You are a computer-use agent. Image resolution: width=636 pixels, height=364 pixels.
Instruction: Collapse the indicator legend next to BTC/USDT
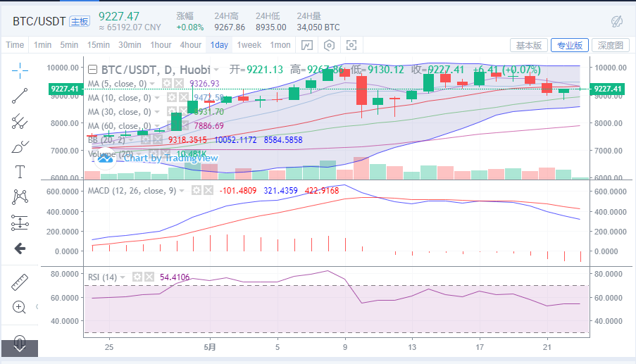(x=92, y=70)
